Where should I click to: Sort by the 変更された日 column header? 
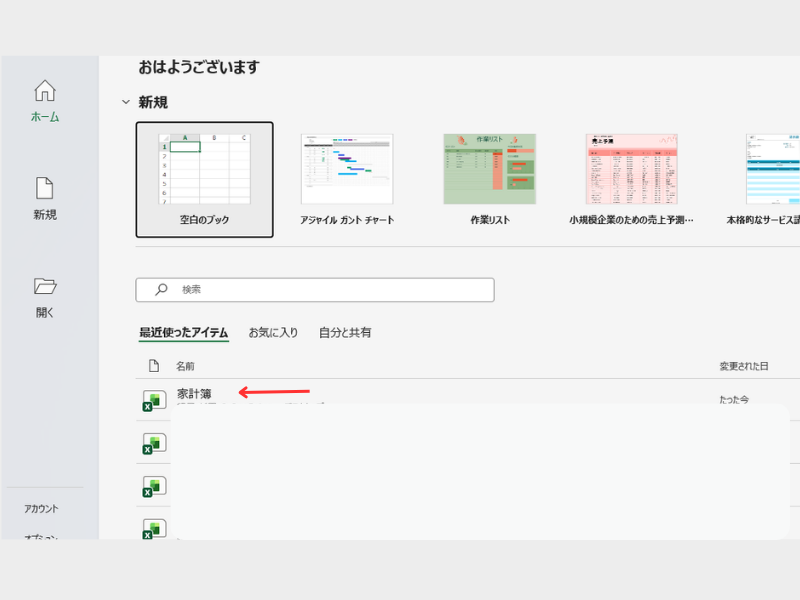tap(744, 367)
